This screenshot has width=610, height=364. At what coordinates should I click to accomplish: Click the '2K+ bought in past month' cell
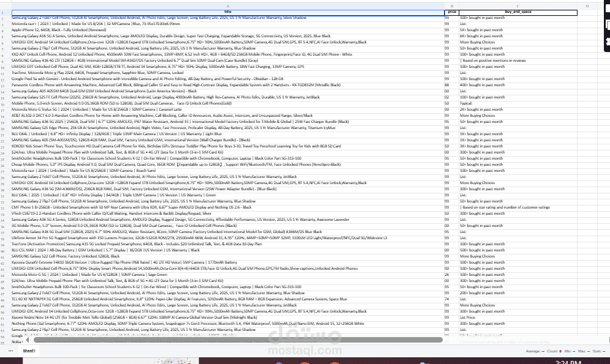click(x=518, y=110)
